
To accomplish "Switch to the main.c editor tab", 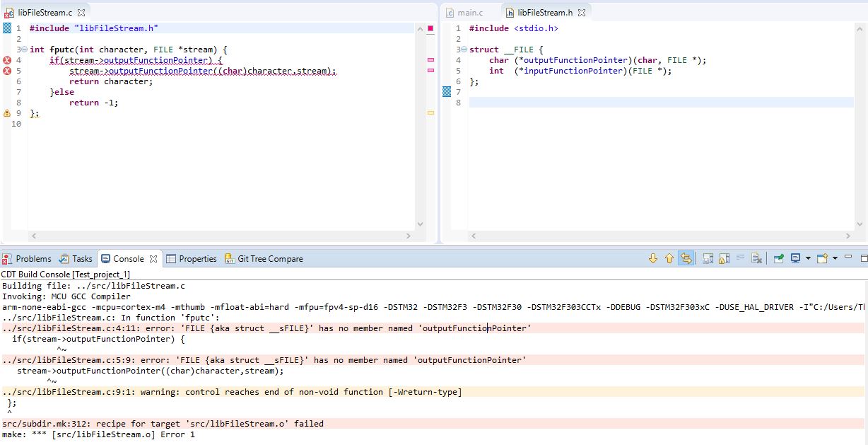I will tap(469, 13).
